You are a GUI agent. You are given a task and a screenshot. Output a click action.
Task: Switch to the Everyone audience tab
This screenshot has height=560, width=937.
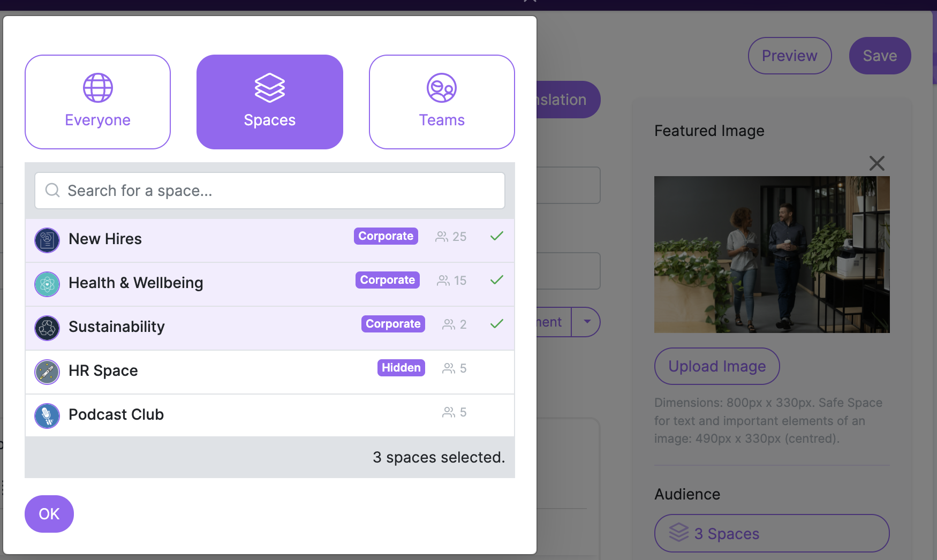97,102
